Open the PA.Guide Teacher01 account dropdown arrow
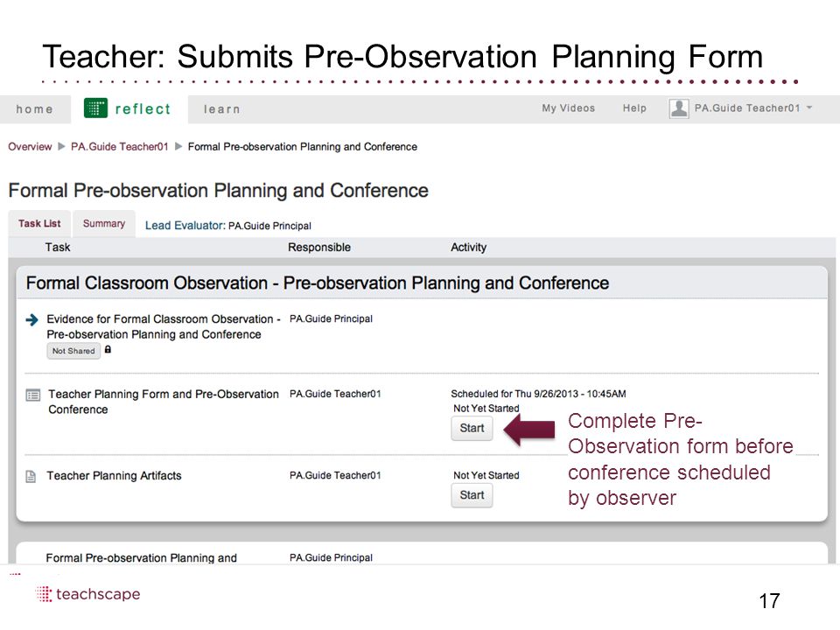840x630 pixels. [x=809, y=108]
